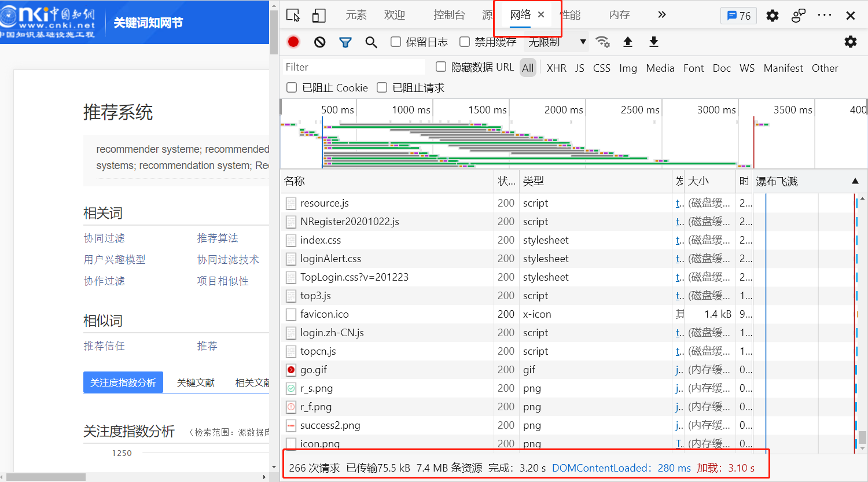Select the go.gif request row

[x=516, y=370]
